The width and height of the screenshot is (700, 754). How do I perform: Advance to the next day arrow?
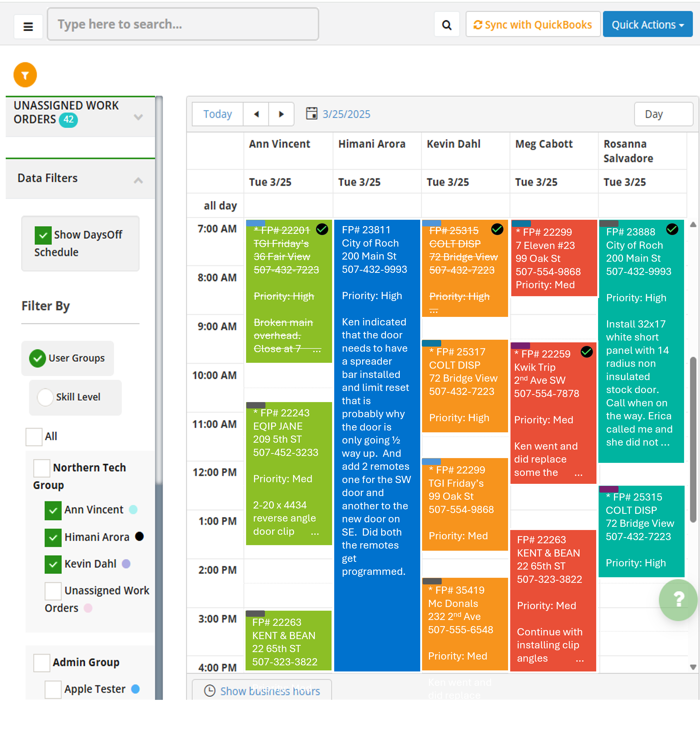[281, 114]
